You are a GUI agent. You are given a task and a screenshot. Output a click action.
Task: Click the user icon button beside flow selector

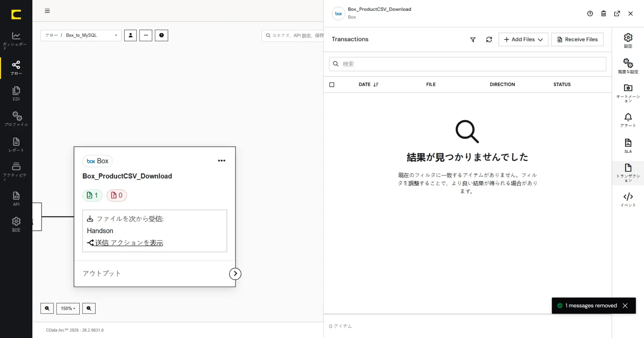click(130, 35)
